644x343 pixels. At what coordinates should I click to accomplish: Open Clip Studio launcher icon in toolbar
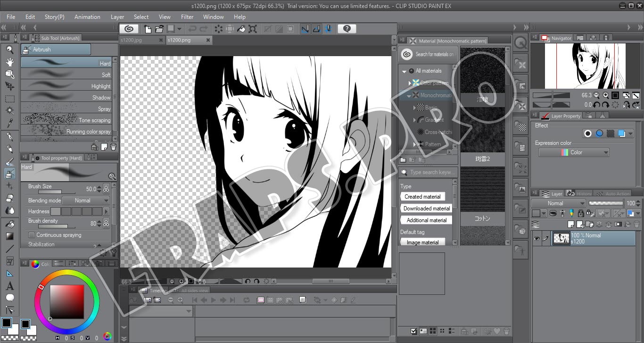coord(129,29)
